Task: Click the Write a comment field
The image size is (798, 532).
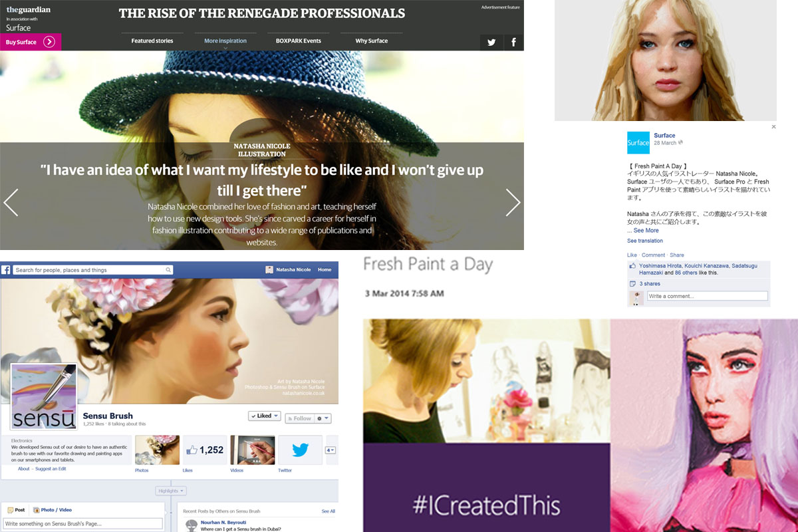Action: pos(708,296)
